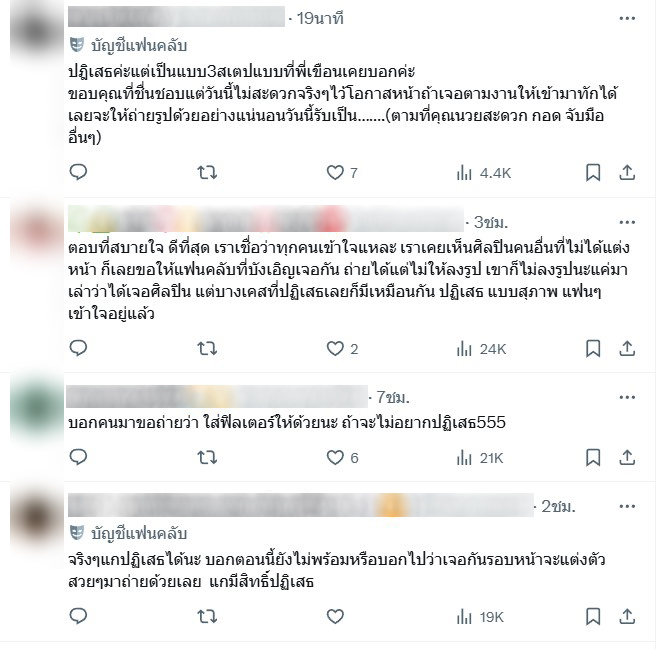Open more options on 19นาที post
The image size is (659, 649).
pos(627,18)
